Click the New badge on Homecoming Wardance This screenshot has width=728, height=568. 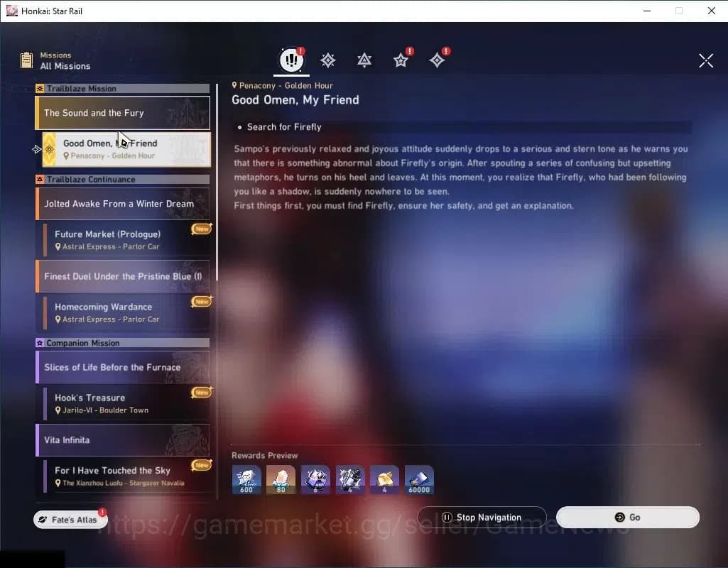pos(202,302)
